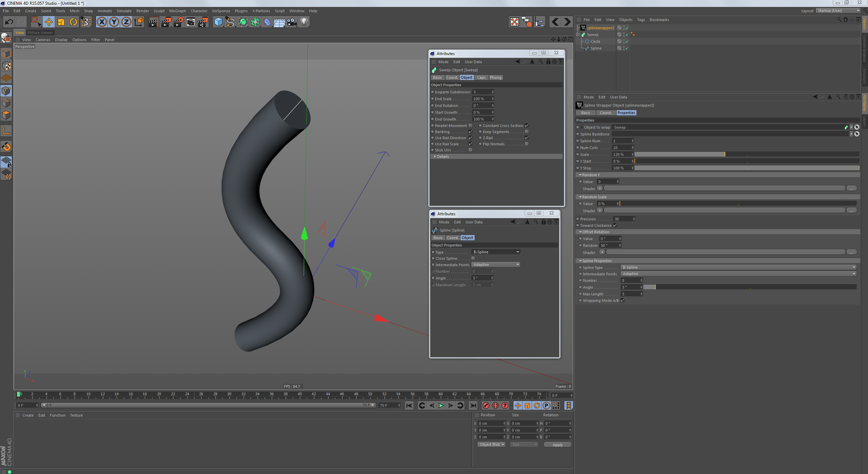This screenshot has height=474, width=868.
Task: Open spline Type B-Spline dropdown
Action: pyautogui.click(x=496, y=252)
